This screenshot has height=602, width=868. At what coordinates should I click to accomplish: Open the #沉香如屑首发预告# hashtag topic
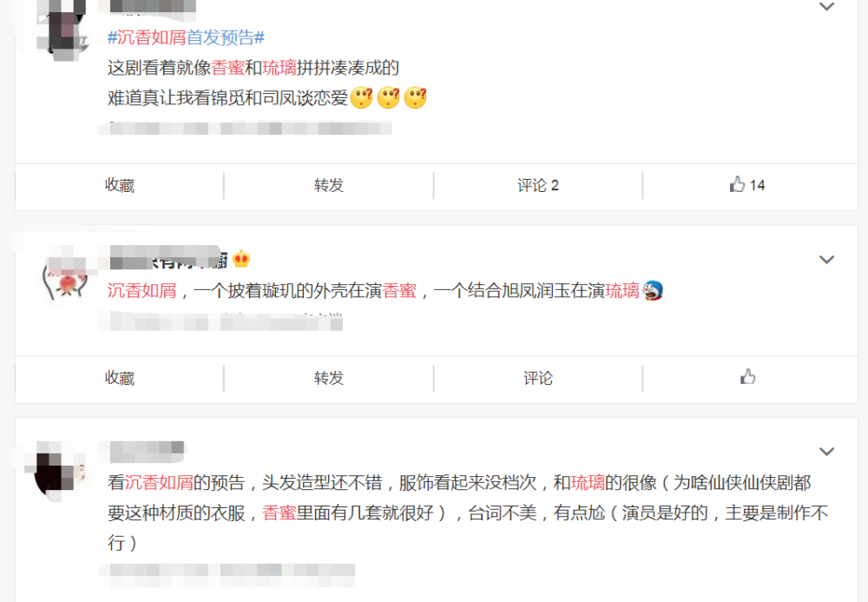pyautogui.click(x=186, y=37)
